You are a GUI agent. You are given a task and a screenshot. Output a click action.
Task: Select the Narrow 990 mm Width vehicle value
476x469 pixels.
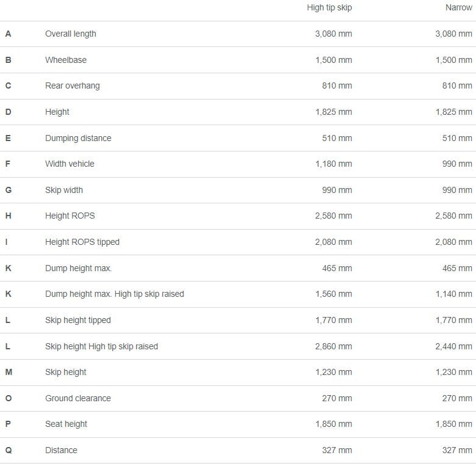point(457,164)
